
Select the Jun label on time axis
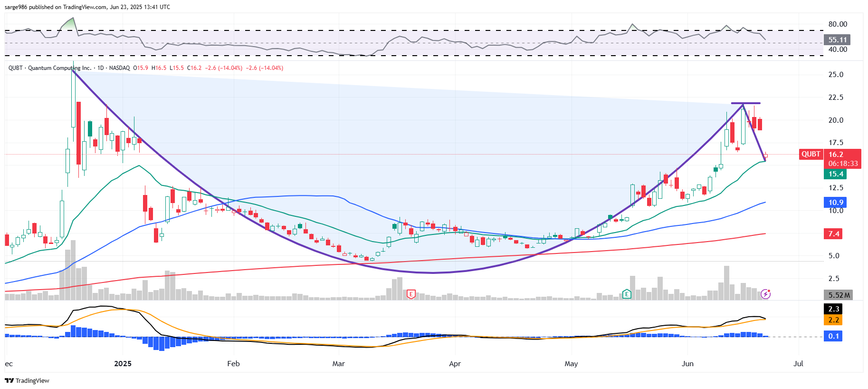[x=687, y=364]
